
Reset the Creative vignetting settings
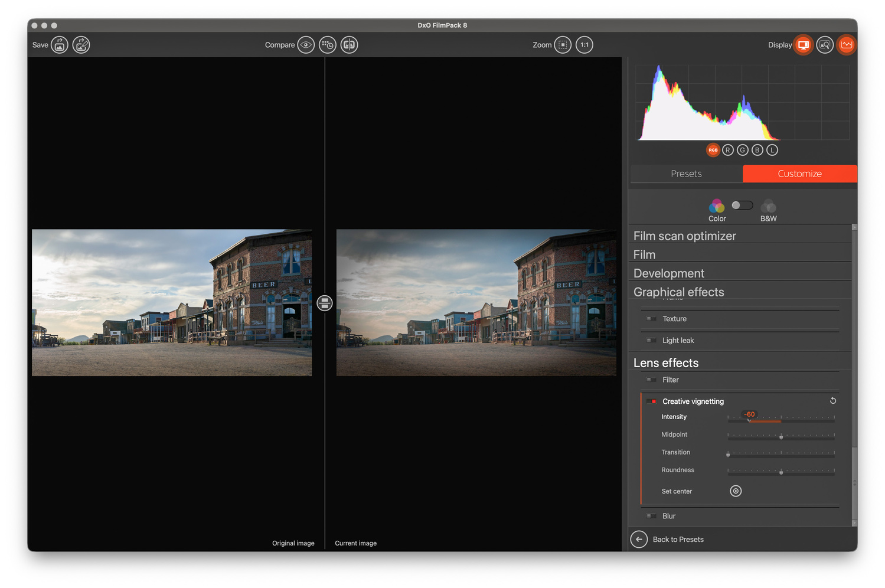coord(833,401)
